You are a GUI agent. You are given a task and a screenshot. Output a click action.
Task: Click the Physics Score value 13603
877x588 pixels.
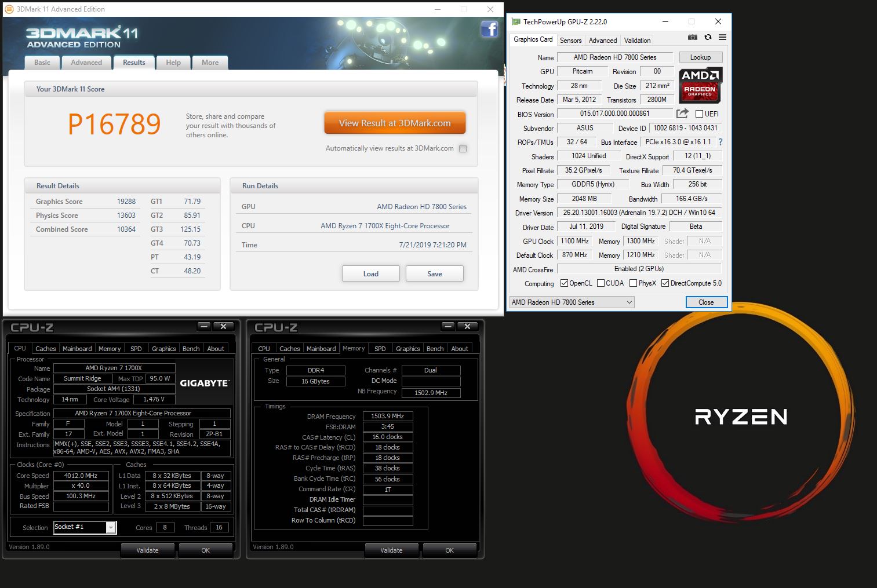click(126, 216)
